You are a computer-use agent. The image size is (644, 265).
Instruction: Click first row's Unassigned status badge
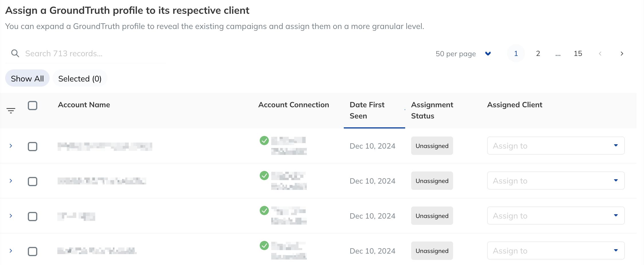(432, 146)
